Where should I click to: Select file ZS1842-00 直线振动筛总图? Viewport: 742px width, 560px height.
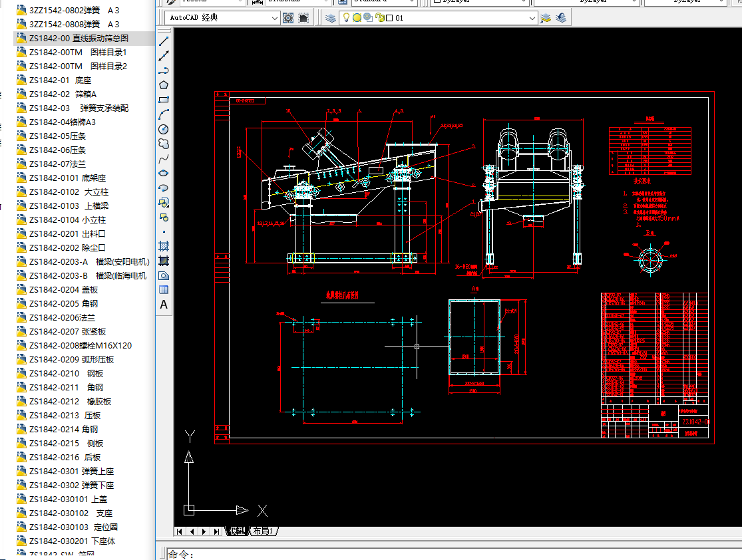pos(79,39)
